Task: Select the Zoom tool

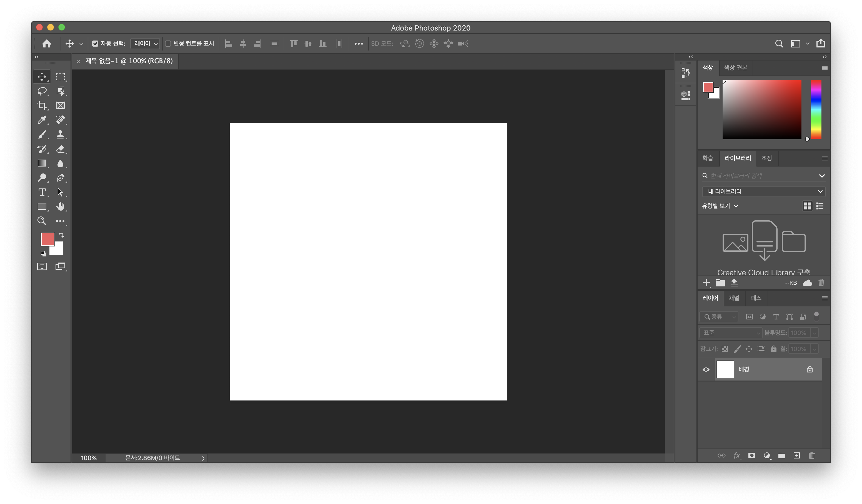Action: point(42,221)
